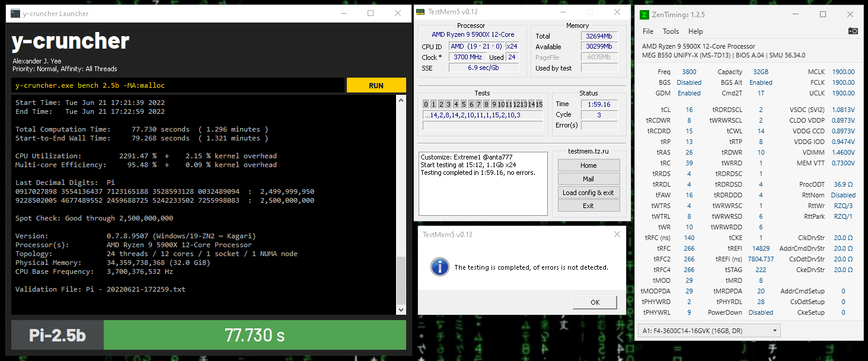
Task: Click the tRFC value 266
Action: point(689,248)
